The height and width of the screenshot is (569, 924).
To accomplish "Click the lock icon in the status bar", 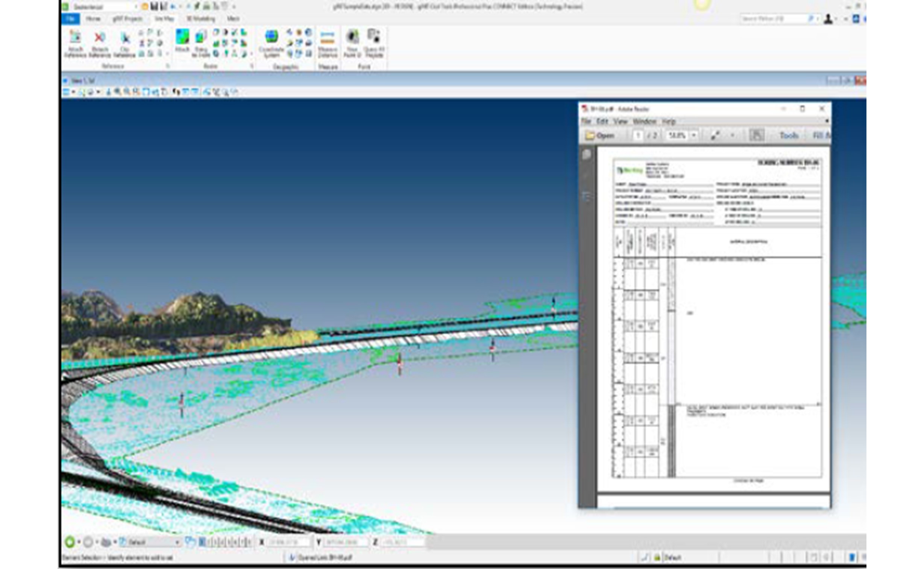I will pos(657,557).
